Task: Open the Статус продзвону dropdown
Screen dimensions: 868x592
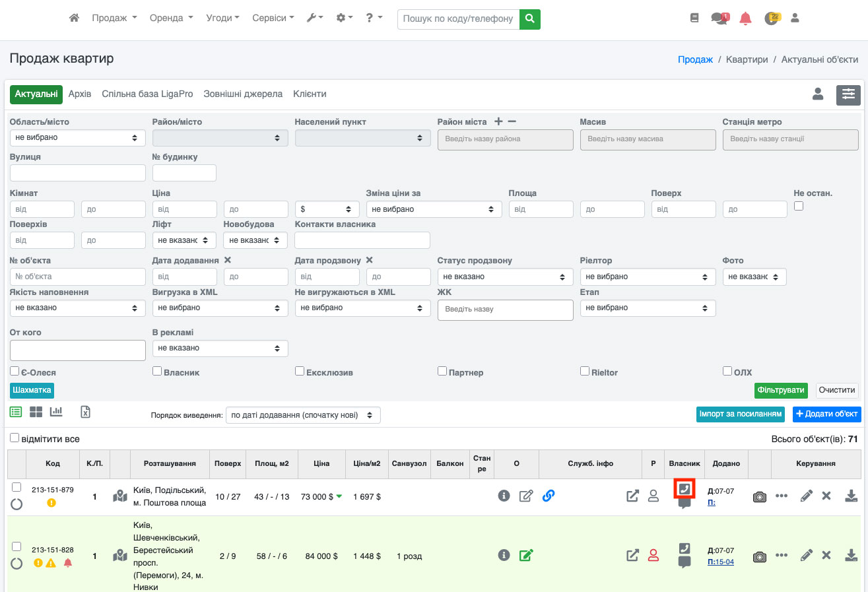Action: 505,277
